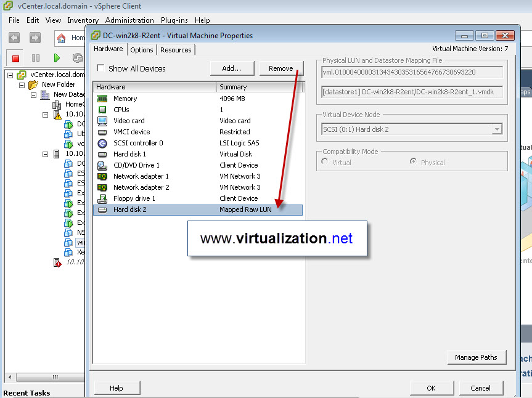Open the File menu

pos(14,20)
